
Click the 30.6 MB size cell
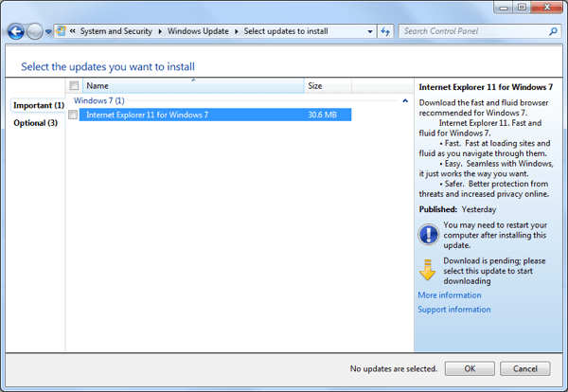click(x=323, y=115)
